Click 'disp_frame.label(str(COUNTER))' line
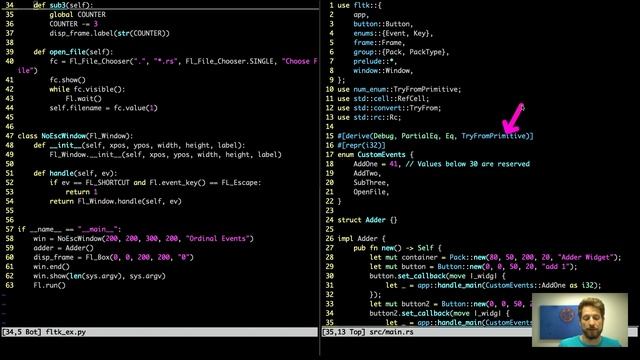The width and height of the screenshot is (640, 360). 109,33
